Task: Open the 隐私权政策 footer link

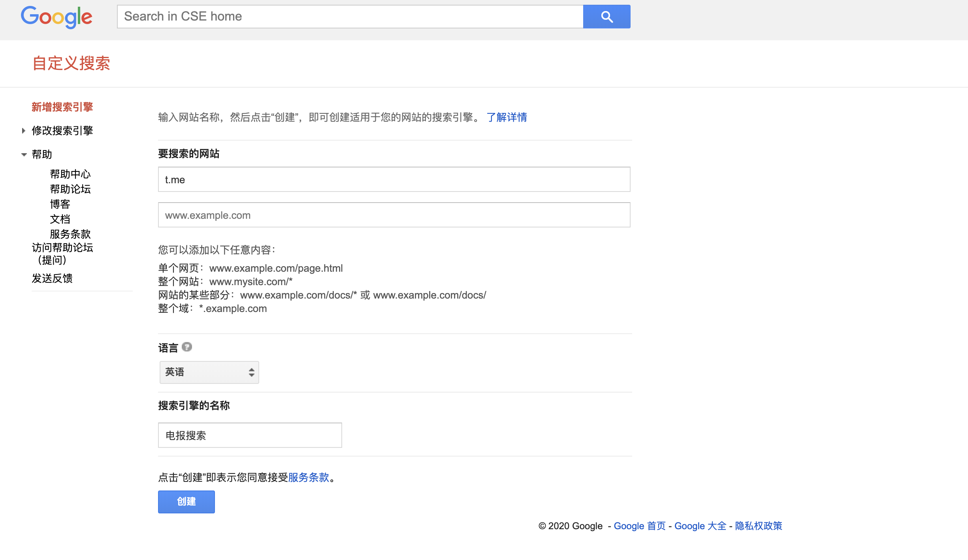Action: coord(758,526)
